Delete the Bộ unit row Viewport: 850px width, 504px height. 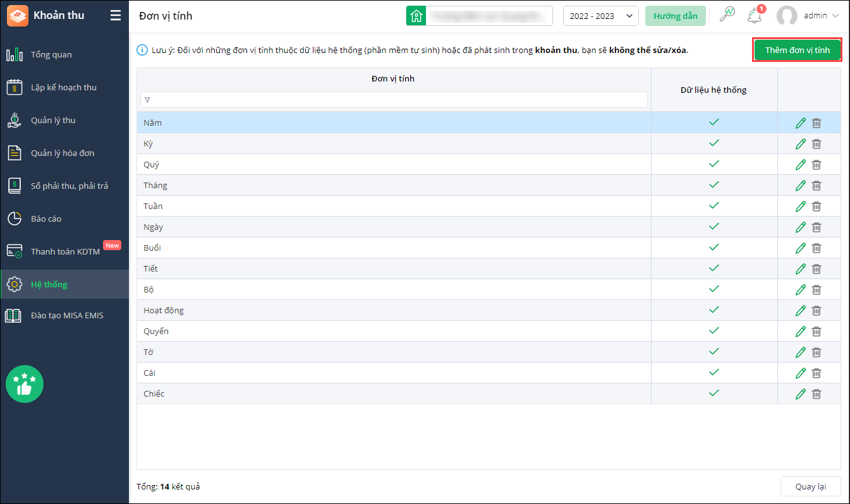[817, 290]
